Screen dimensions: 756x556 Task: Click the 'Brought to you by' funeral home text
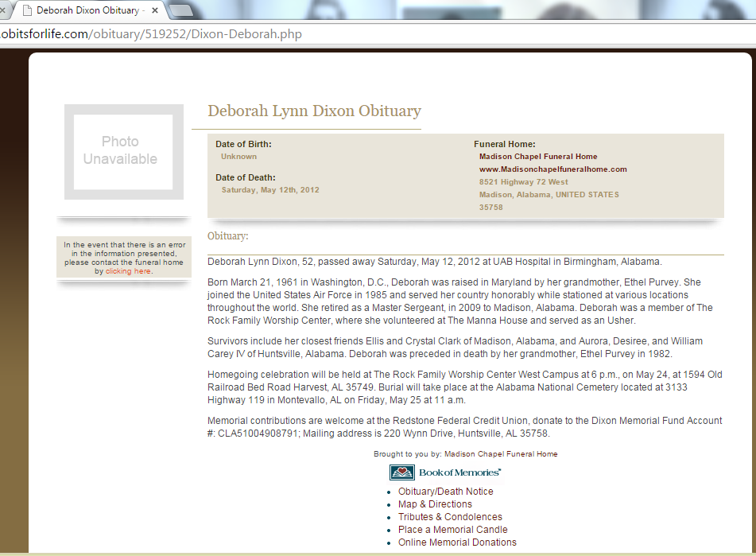tap(465, 454)
